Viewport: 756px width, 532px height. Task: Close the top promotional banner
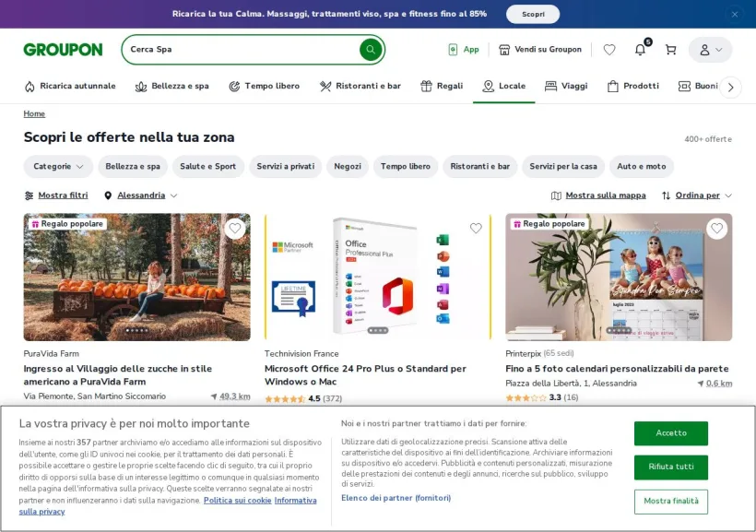click(x=735, y=14)
